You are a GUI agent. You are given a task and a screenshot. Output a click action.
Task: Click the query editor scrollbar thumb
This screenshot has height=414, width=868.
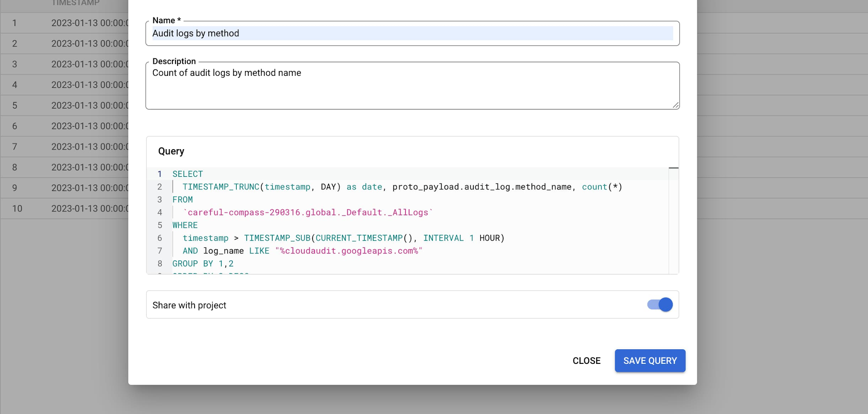tap(673, 169)
